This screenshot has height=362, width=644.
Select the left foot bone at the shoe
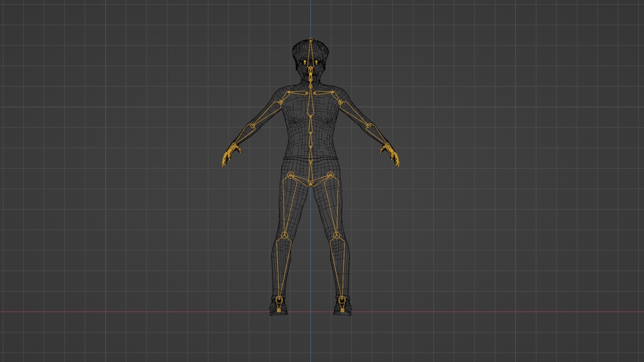[x=279, y=302]
